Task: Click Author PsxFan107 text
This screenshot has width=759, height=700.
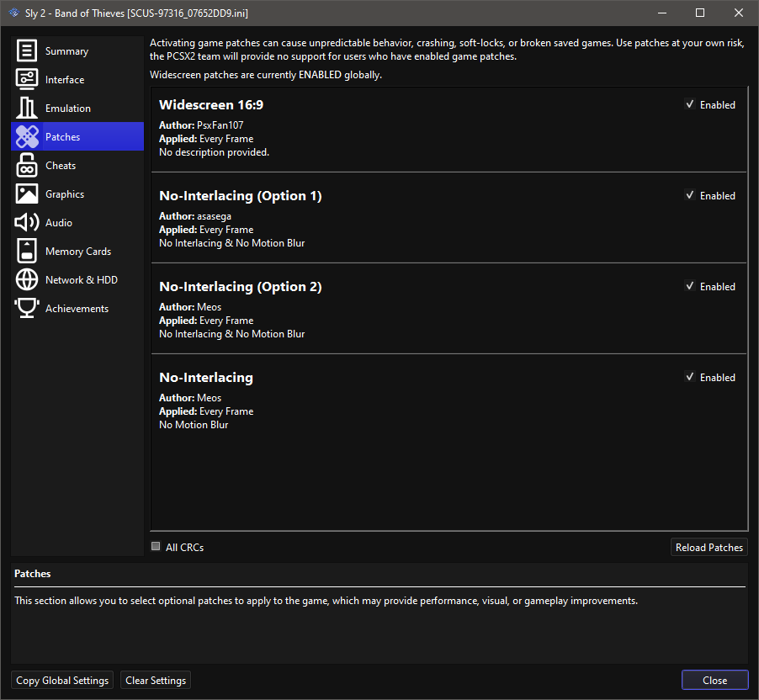Action: (201, 125)
